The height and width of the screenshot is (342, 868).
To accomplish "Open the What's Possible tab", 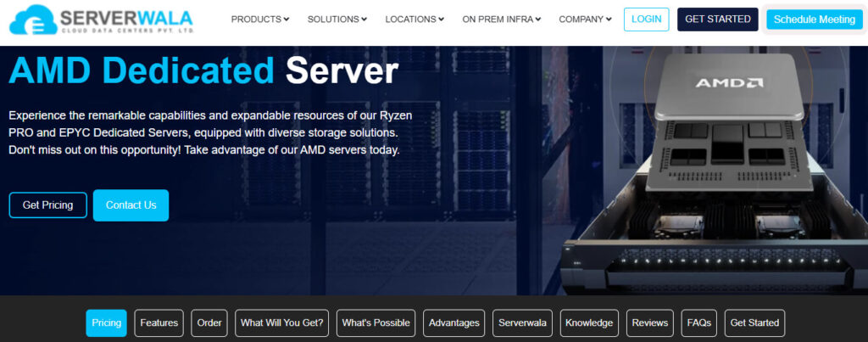I will (x=376, y=322).
